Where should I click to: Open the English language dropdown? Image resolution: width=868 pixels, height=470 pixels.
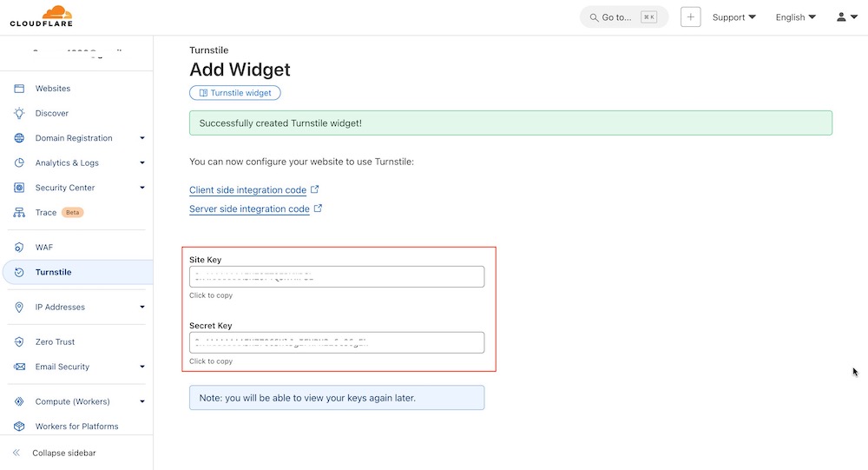[795, 17]
